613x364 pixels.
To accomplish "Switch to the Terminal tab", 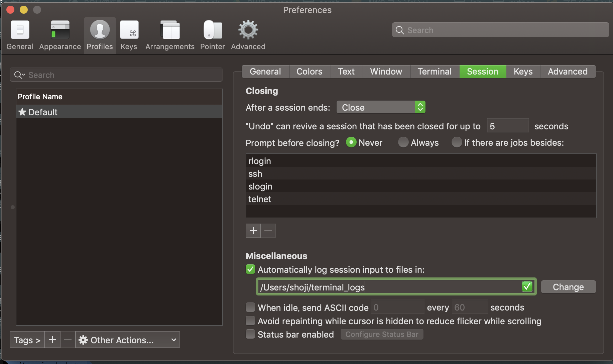I will 435,72.
